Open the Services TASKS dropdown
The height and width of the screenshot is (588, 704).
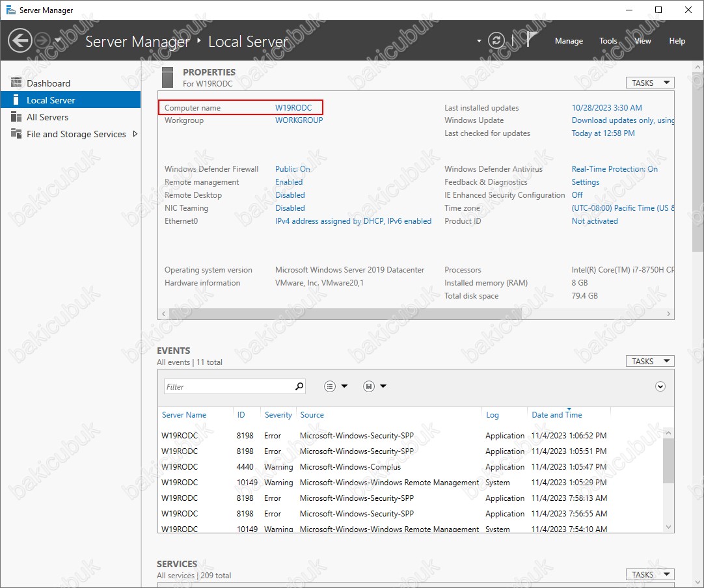pos(650,574)
